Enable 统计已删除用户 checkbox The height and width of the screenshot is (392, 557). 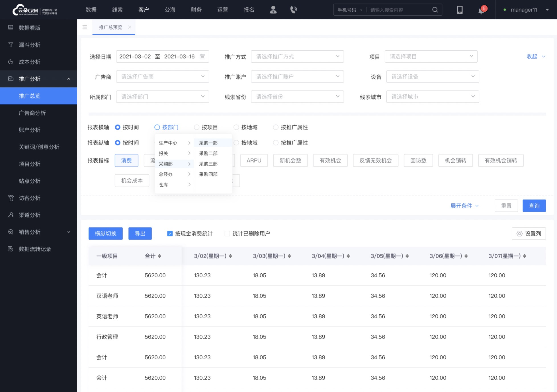pos(228,234)
